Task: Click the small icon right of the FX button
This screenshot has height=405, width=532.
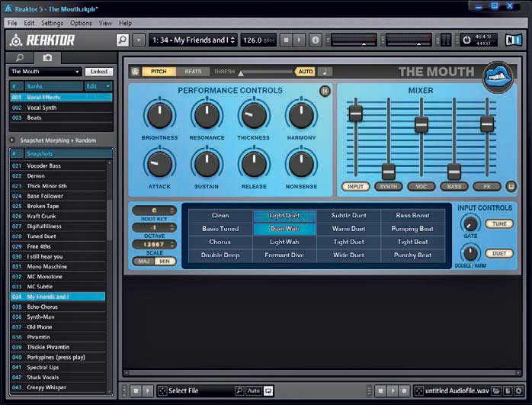Action: coord(511,186)
